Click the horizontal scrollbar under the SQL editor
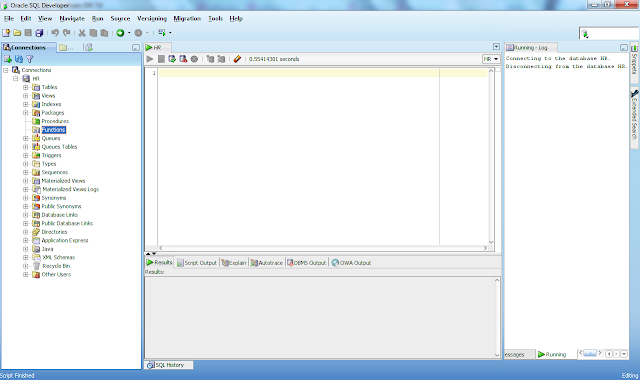This screenshot has height=380, width=640. (x=322, y=248)
